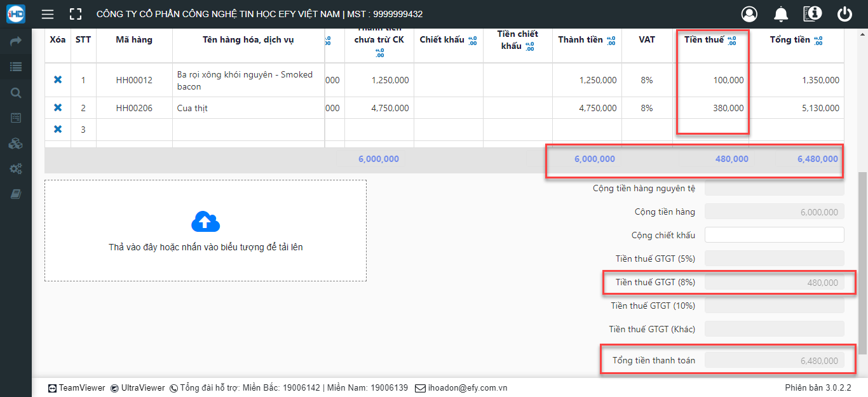Toggle fullscreen mode icon
Viewport: 868px width, 397px height.
[76, 14]
